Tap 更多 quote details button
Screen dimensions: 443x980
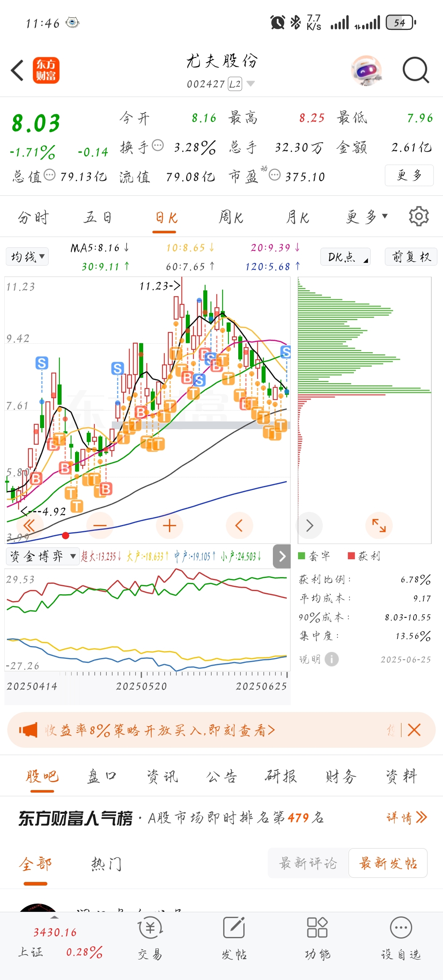[x=409, y=175]
